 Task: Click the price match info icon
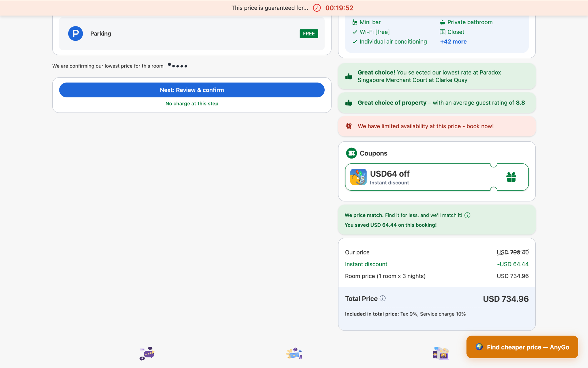tap(467, 215)
